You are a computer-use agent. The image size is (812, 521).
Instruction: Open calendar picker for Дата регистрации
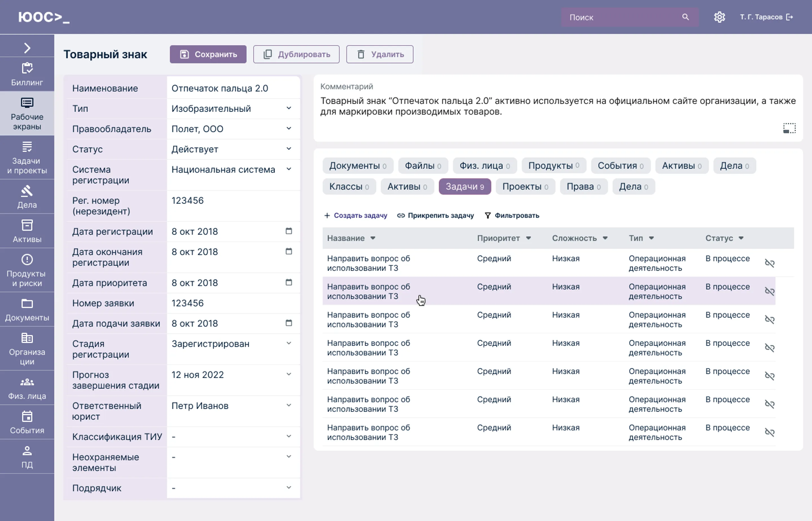tap(289, 231)
